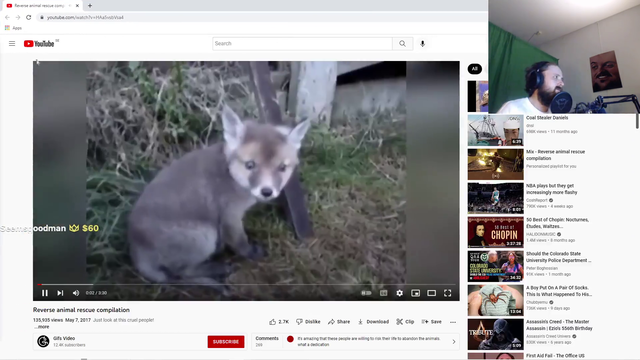Go forward in browser history

(x=18, y=18)
